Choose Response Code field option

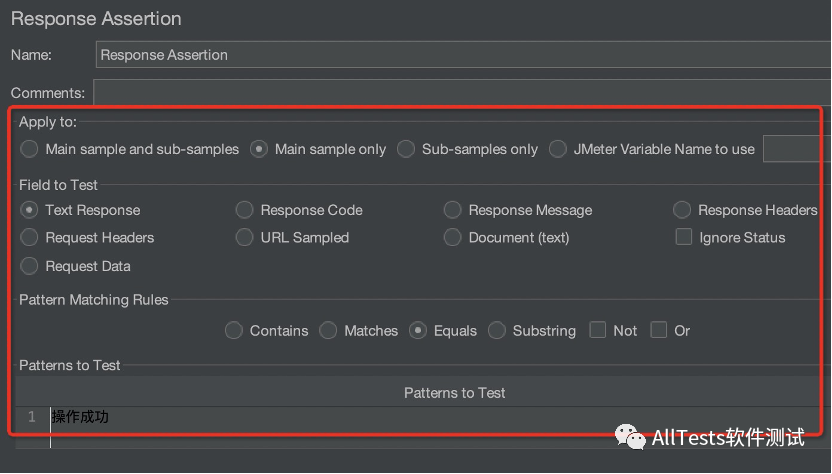click(245, 210)
